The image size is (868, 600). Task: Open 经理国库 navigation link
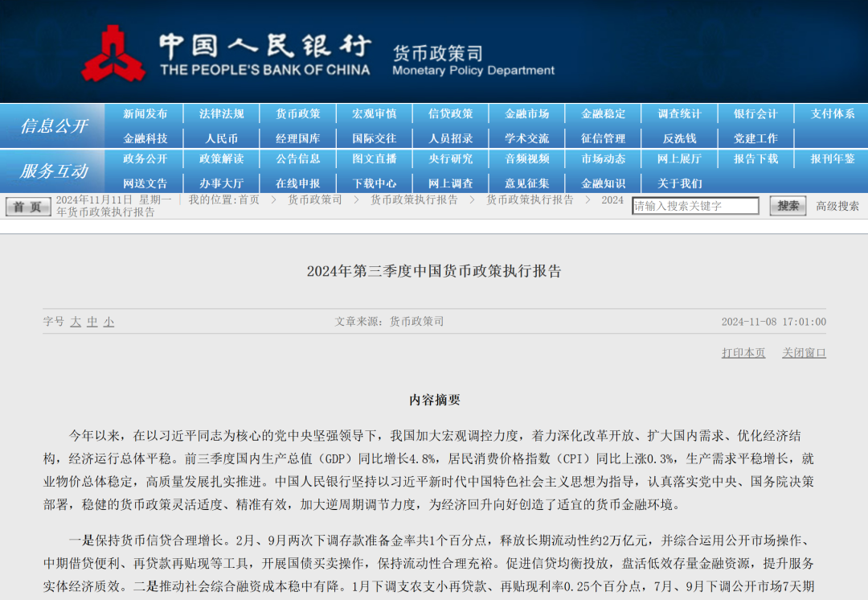(298, 138)
